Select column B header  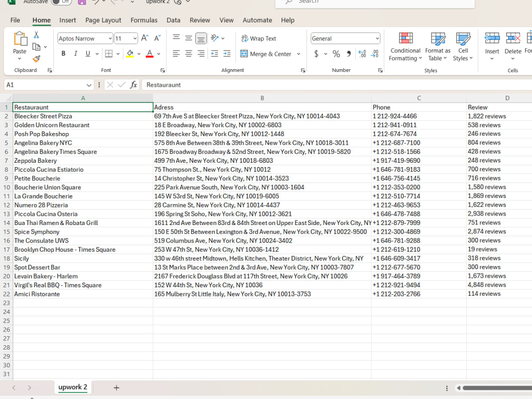coord(262,98)
